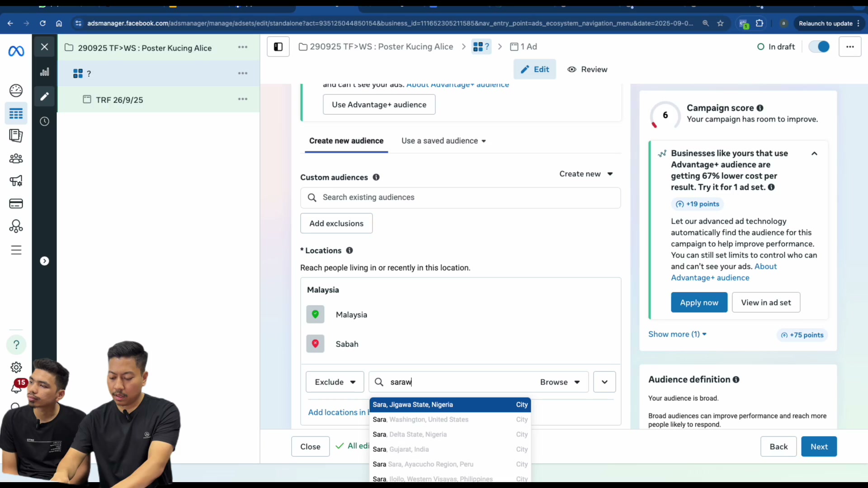Click the View in ad set button

(766, 302)
